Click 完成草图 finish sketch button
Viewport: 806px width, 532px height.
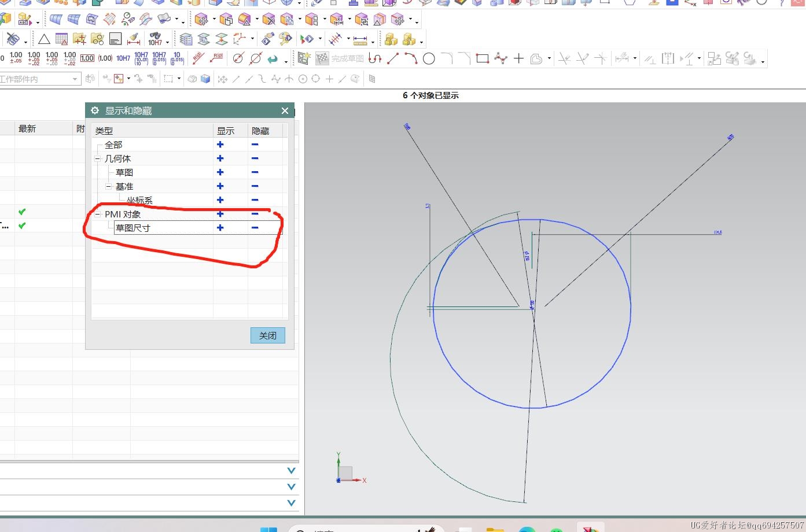pos(341,58)
